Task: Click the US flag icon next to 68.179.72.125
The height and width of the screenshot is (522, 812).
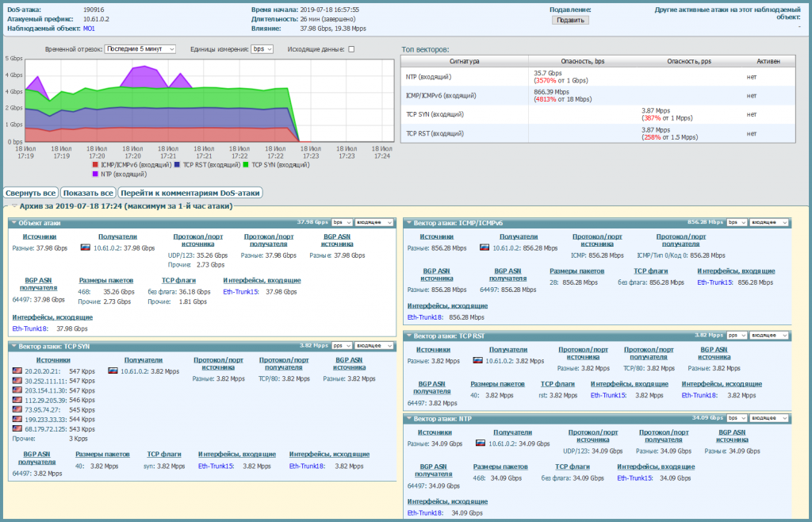Action: (17, 428)
